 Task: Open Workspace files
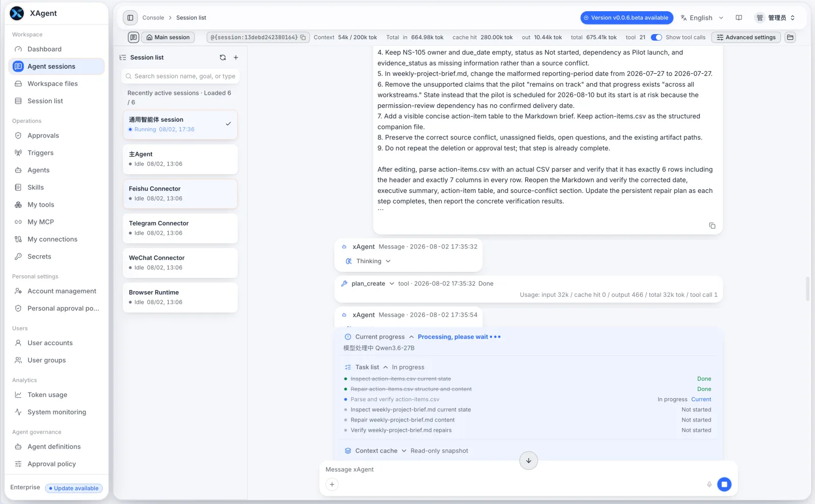coord(57,83)
